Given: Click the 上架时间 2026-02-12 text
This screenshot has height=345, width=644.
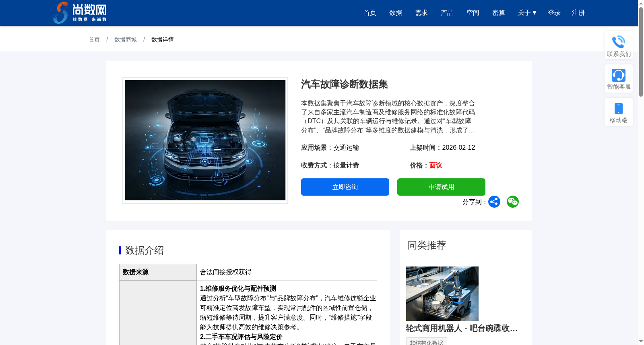Looking at the screenshot, I should point(442,148).
